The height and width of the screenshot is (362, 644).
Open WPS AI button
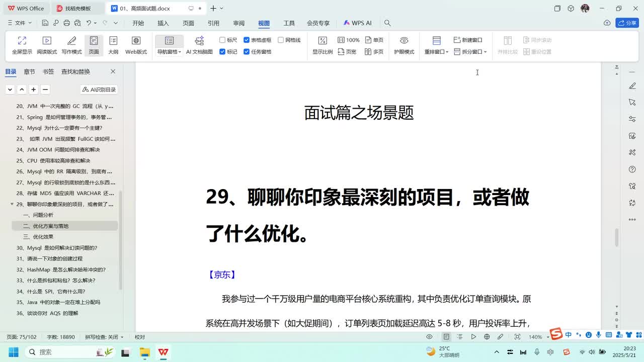point(358,23)
